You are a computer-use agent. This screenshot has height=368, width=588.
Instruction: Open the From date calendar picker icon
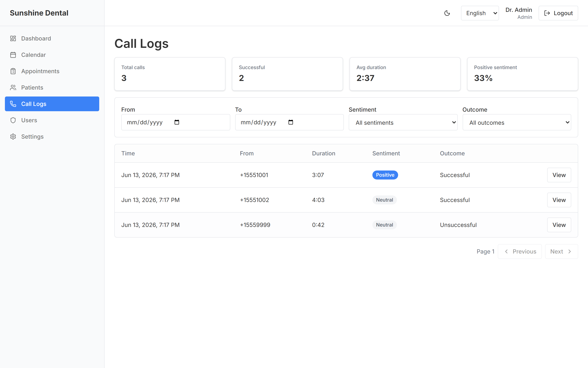point(177,122)
